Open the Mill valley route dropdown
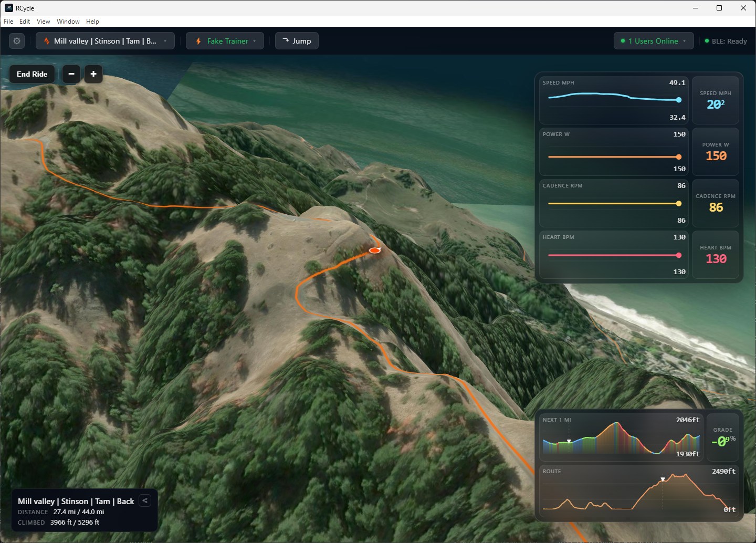This screenshot has height=543, width=756. point(164,40)
